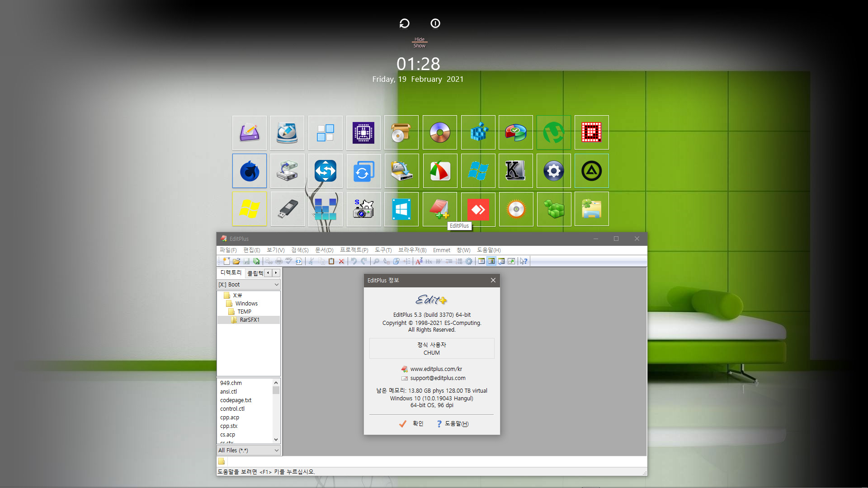Open the 편집(E) menu

[x=252, y=250]
